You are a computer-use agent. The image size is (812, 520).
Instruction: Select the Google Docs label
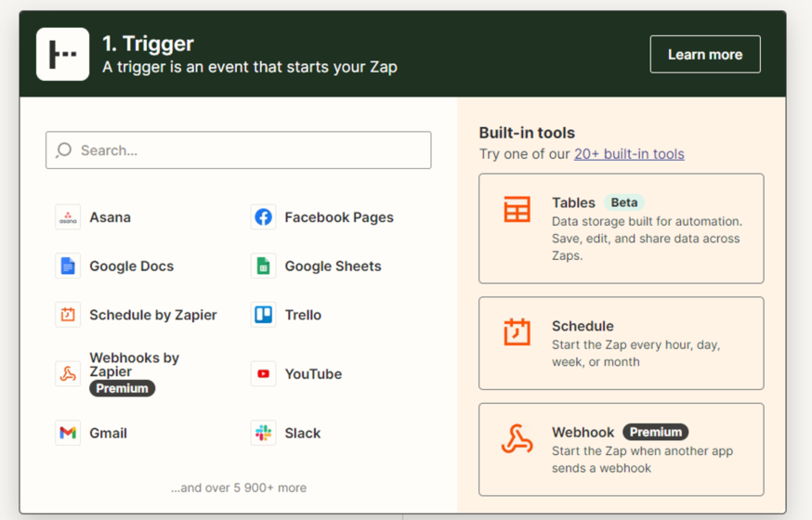132,266
